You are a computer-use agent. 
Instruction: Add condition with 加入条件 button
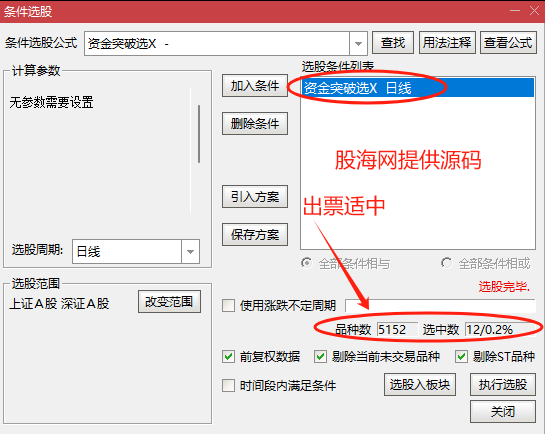(255, 85)
